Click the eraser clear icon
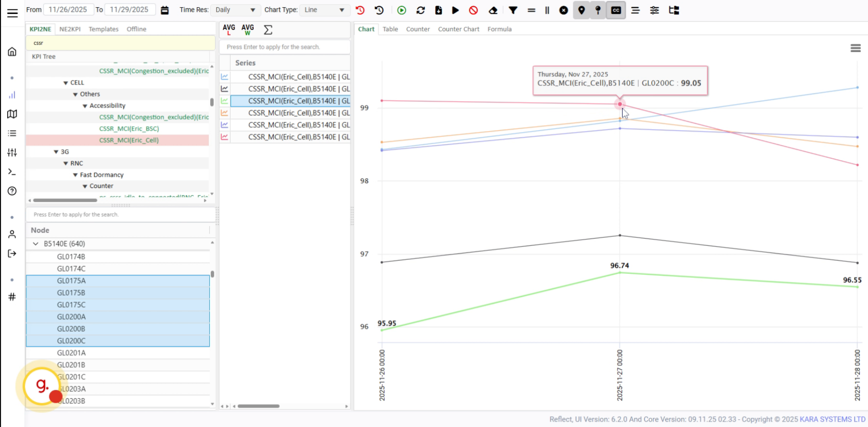 click(x=493, y=10)
